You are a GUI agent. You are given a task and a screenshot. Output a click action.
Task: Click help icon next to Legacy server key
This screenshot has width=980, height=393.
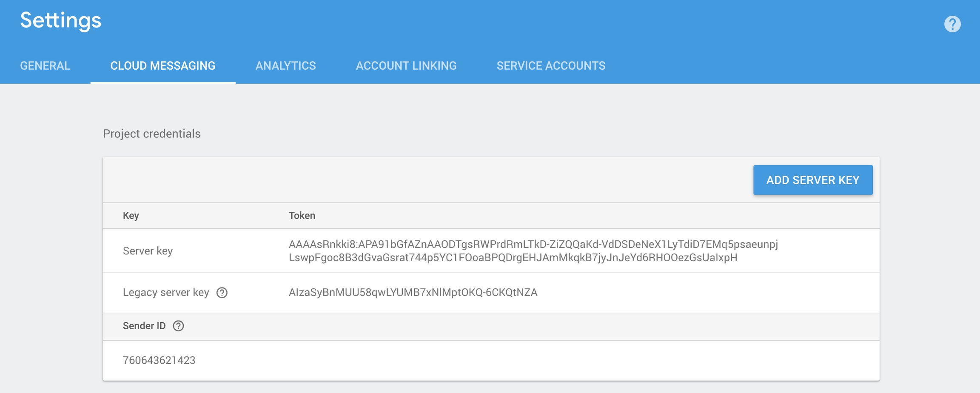(x=222, y=293)
